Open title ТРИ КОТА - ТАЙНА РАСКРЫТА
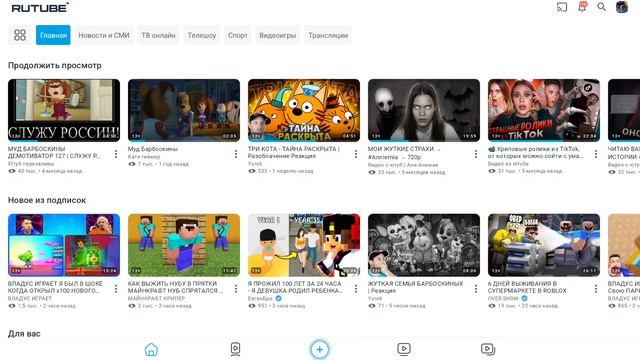 click(x=294, y=152)
